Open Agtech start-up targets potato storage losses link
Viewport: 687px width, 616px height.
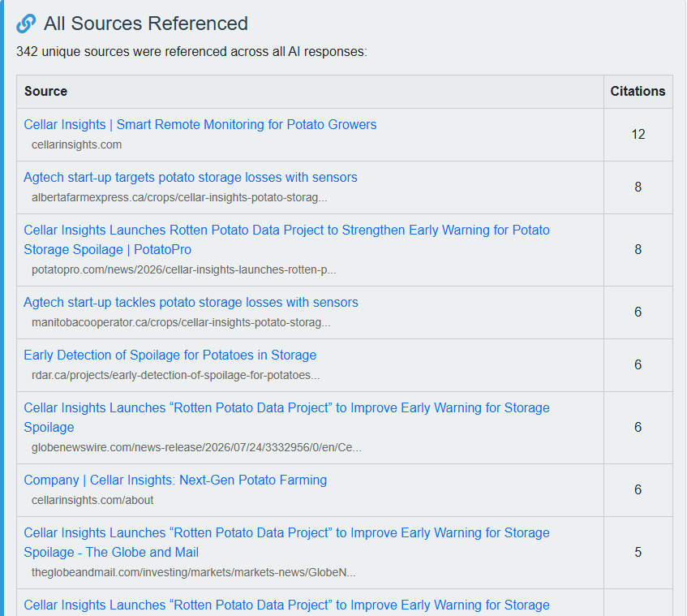pyautogui.click(x=191, y=177)
